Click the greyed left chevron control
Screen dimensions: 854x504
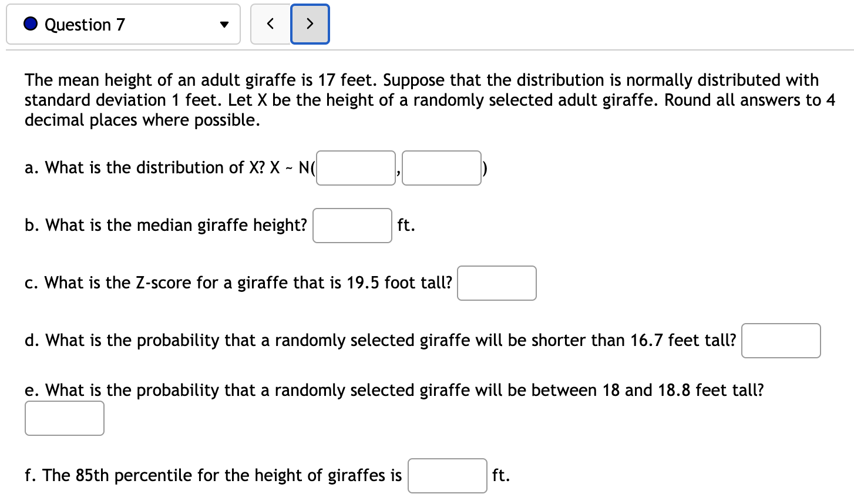pos(271,24)
